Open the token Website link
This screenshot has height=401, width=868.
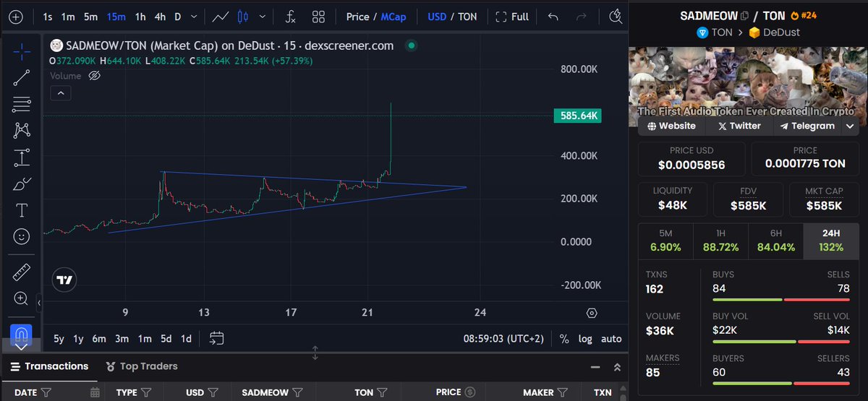(x=672, y=126)
